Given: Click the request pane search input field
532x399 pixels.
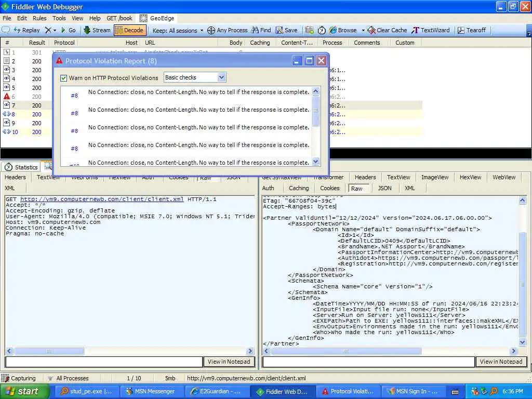Looking at the screenshot, I should click(104, 362).
